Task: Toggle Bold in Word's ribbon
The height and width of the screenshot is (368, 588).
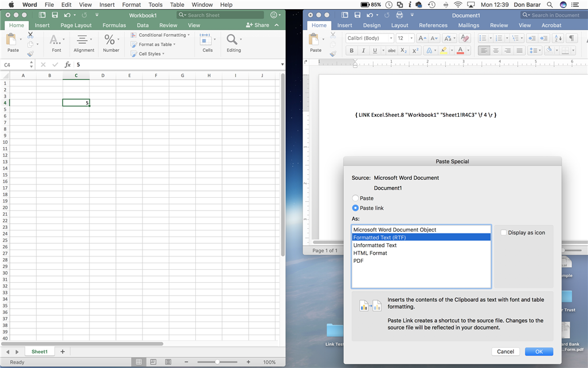Action: pyautogui.click(x=351, y=51)
